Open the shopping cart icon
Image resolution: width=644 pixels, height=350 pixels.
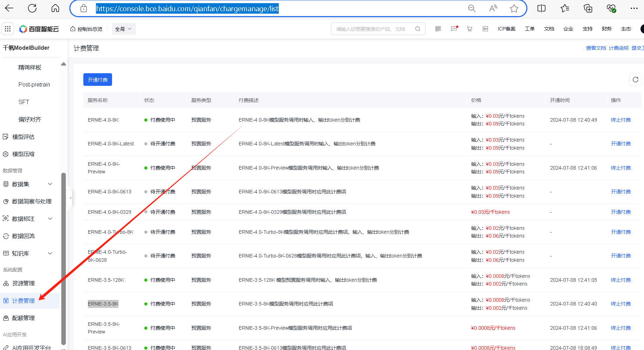point(470,29)
